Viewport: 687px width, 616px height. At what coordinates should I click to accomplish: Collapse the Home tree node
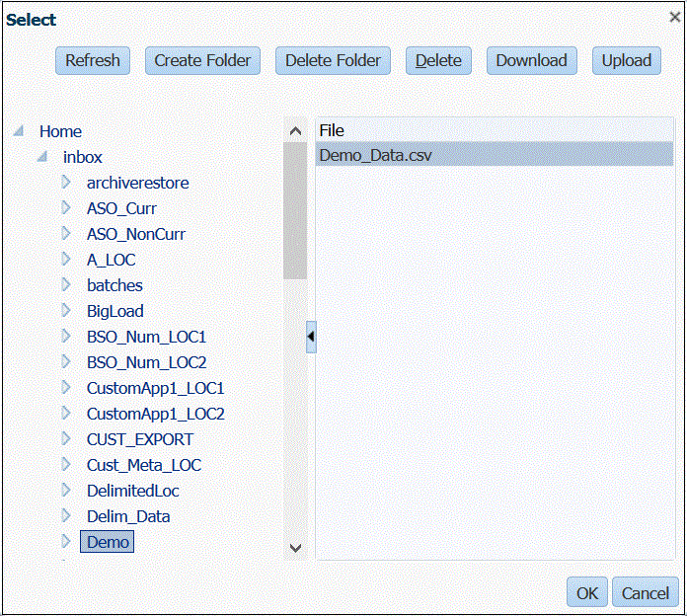pyautogui.click(x=19, y=131)
